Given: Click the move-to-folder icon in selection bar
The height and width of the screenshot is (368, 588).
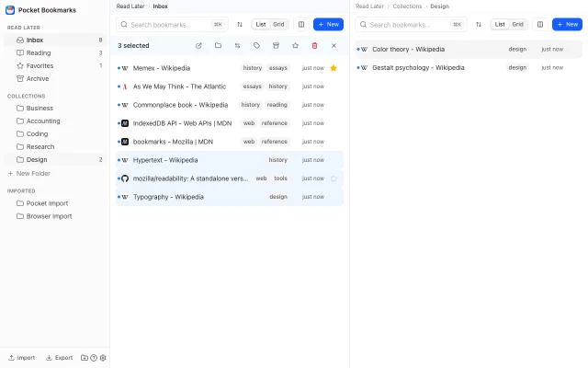Looking at the screenshot, I should click(x=218, y=45).
